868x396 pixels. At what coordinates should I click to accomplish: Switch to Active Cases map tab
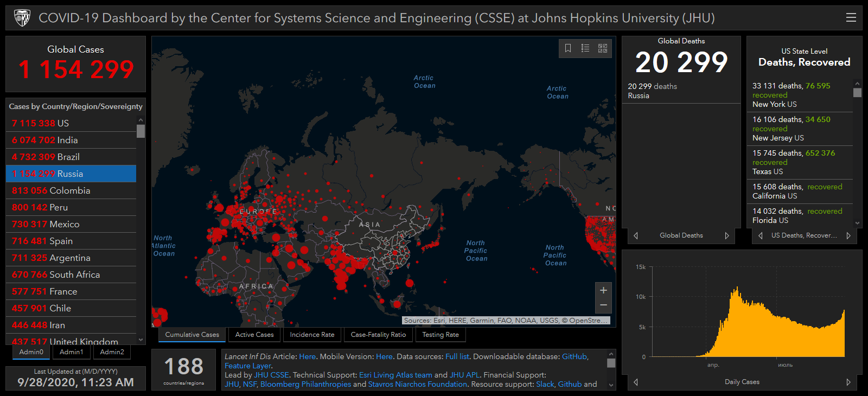[254, 335]
